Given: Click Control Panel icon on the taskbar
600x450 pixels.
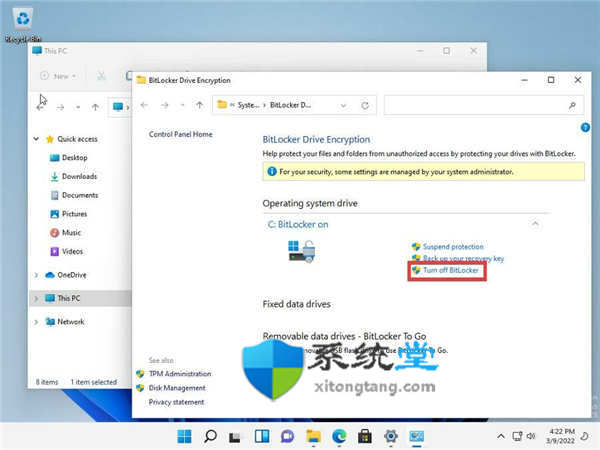Looking at the screenshot, I should coord(416,436).
